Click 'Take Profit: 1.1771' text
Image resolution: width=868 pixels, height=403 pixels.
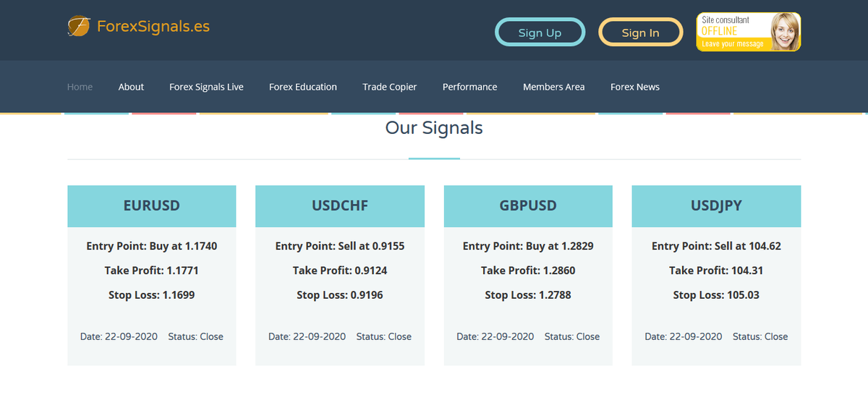tap(152, 271)
